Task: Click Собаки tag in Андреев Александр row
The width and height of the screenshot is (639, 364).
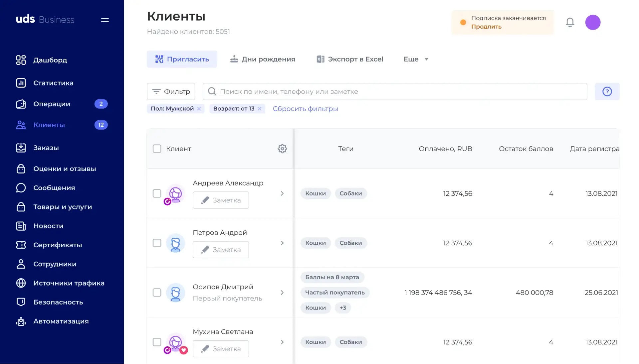Action: [x=351, y=193]
